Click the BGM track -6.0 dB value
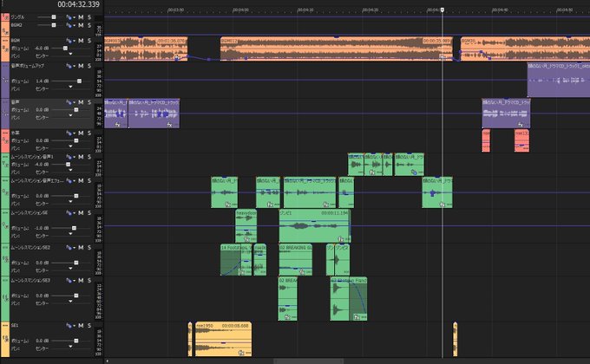The height and width of the screenshot is (364, 590). pyautogui.click(x=42, y=49)
